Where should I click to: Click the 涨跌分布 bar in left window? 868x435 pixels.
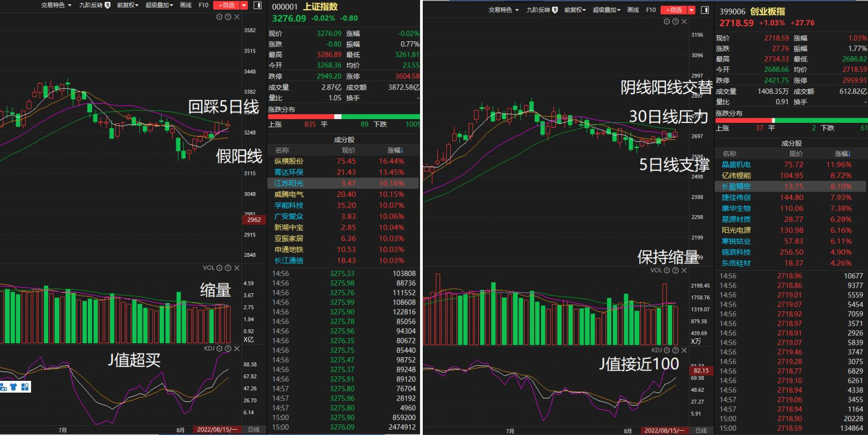343,116
